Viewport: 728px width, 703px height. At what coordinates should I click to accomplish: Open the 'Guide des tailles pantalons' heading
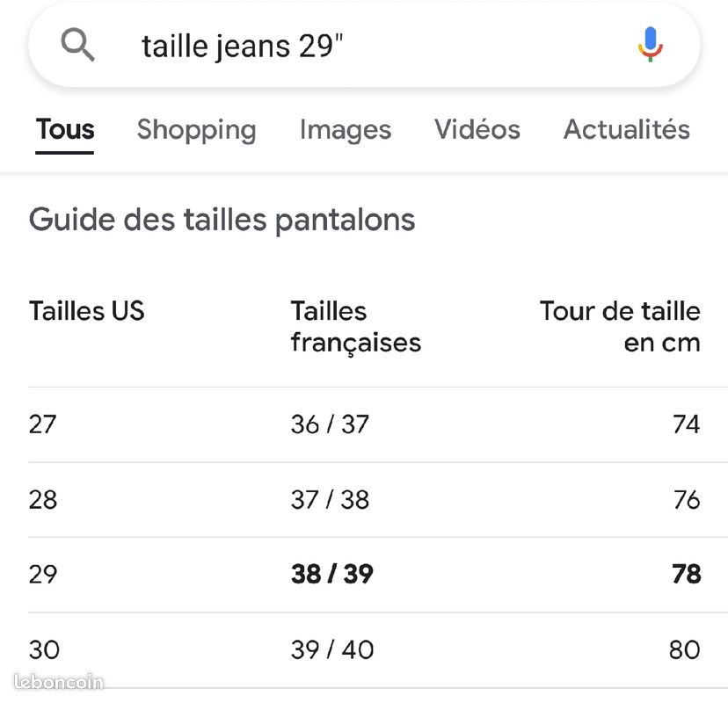[222, 220]
